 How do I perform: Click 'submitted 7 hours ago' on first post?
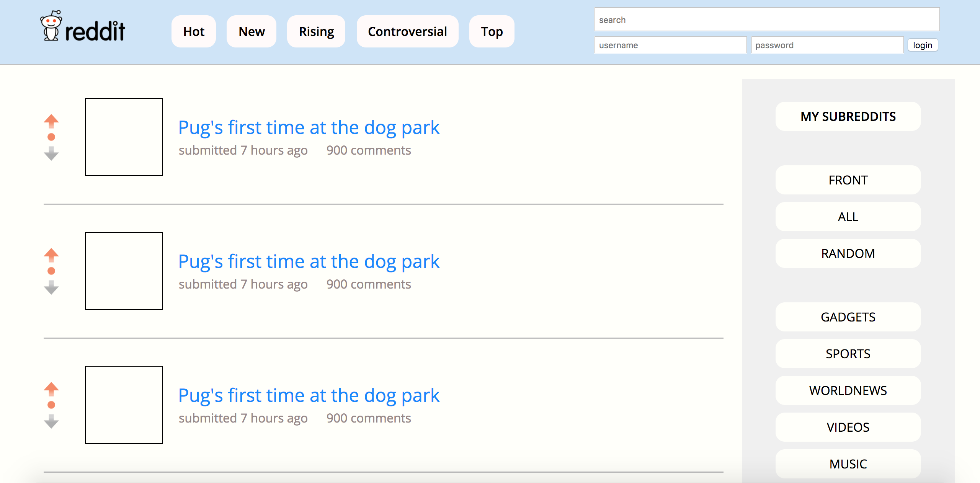click(x=243, y=150)
